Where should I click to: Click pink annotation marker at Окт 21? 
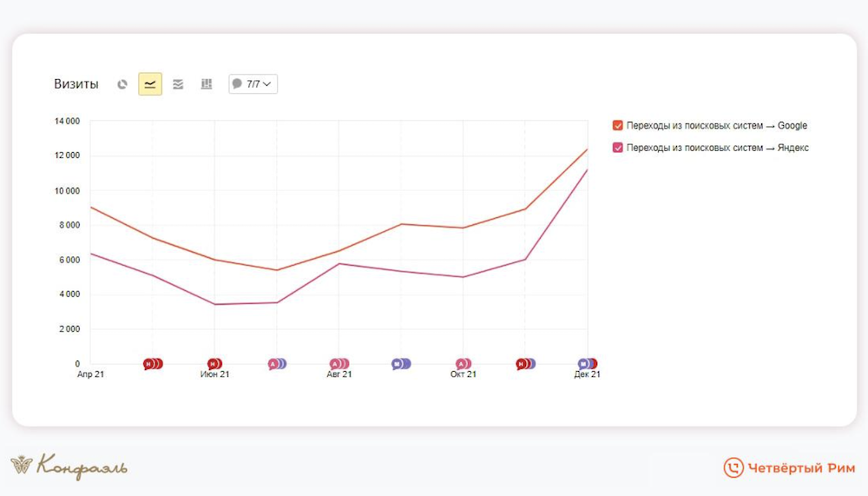pos(461,364)
